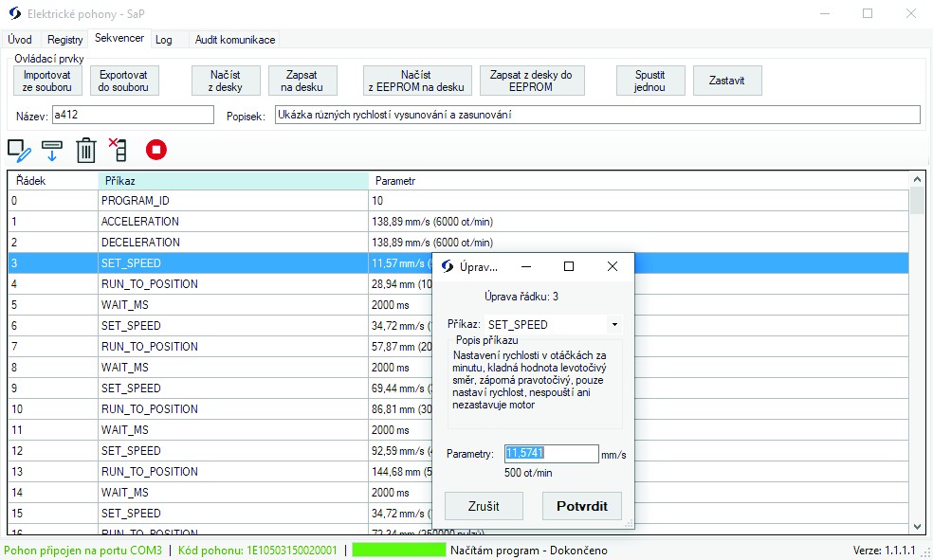Clear all rows with the red X table icon
The height and width of the screenshot is (560, 933).
point(119,149)
